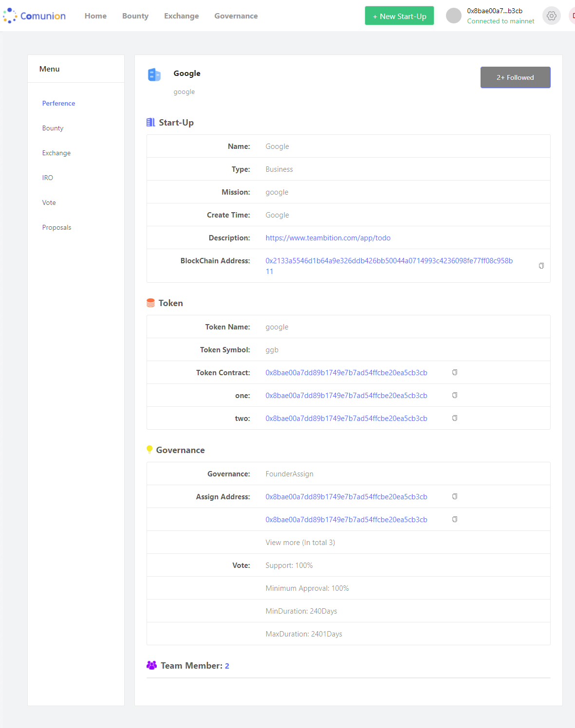Open the BlockChain Address hash link

[389, 266]
